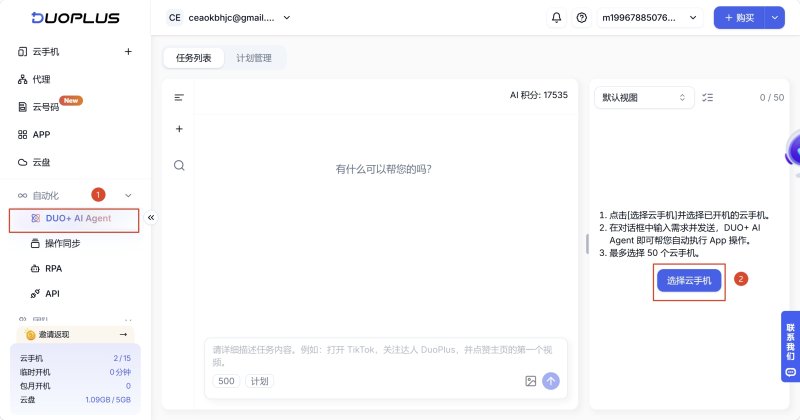Click the 计划 chip below the input
This screenshot has height=420, width=800.
[x=259, y=381]
